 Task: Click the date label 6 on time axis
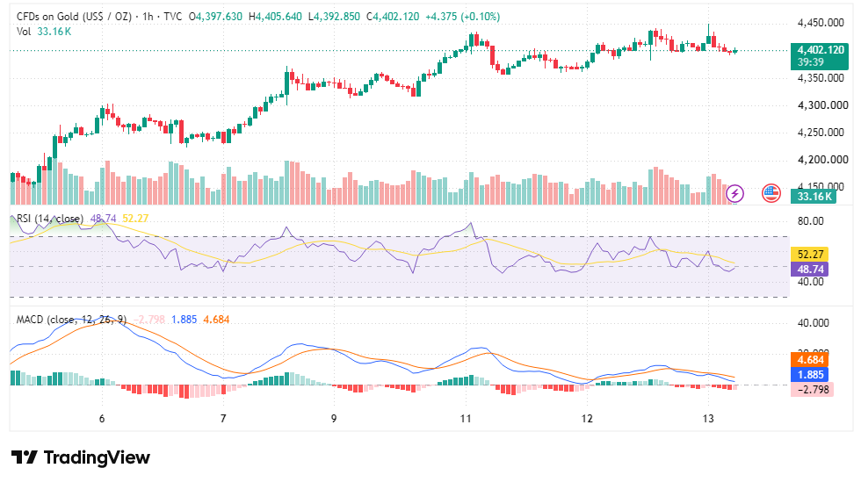pos(102,418)
